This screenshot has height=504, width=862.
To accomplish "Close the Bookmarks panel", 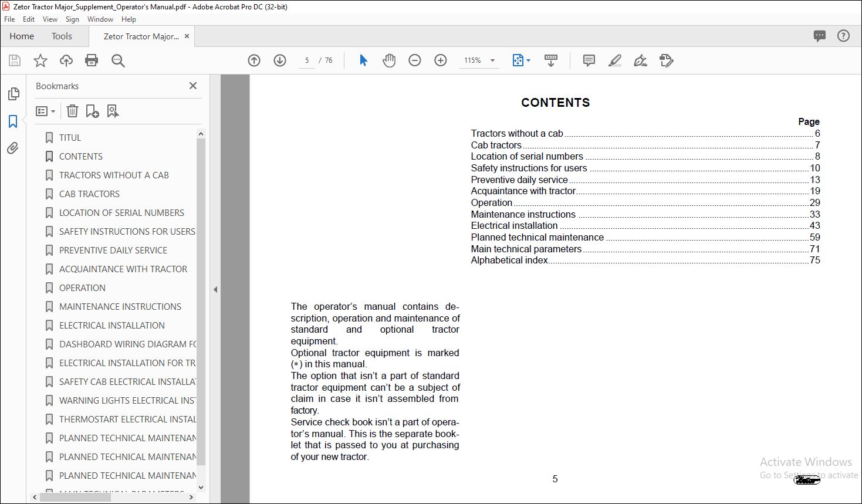I will pos(193,86).
